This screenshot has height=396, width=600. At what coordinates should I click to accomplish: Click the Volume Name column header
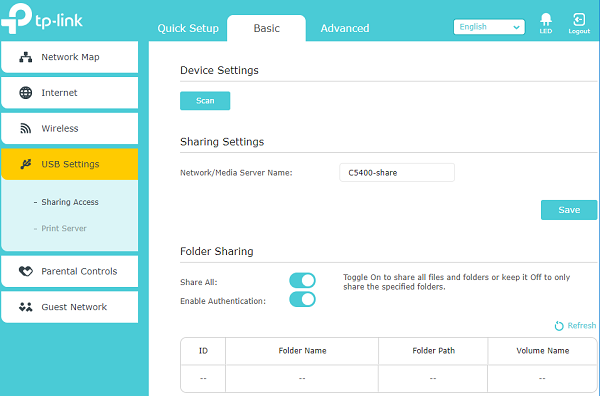543,351
